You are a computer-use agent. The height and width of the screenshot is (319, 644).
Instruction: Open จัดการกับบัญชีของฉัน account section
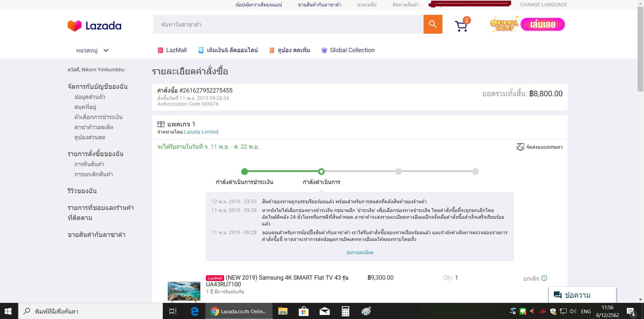[98, 86]
